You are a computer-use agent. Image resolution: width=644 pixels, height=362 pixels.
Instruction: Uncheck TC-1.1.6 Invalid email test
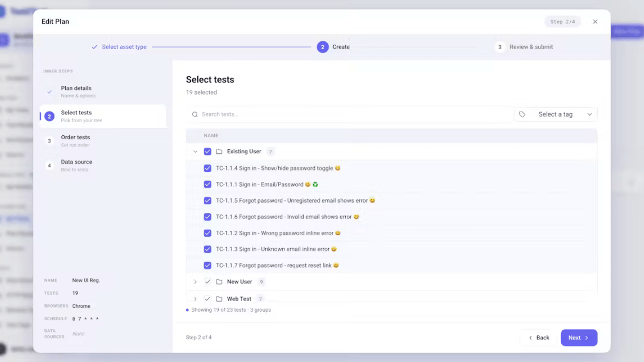click(x=207, y=217)
